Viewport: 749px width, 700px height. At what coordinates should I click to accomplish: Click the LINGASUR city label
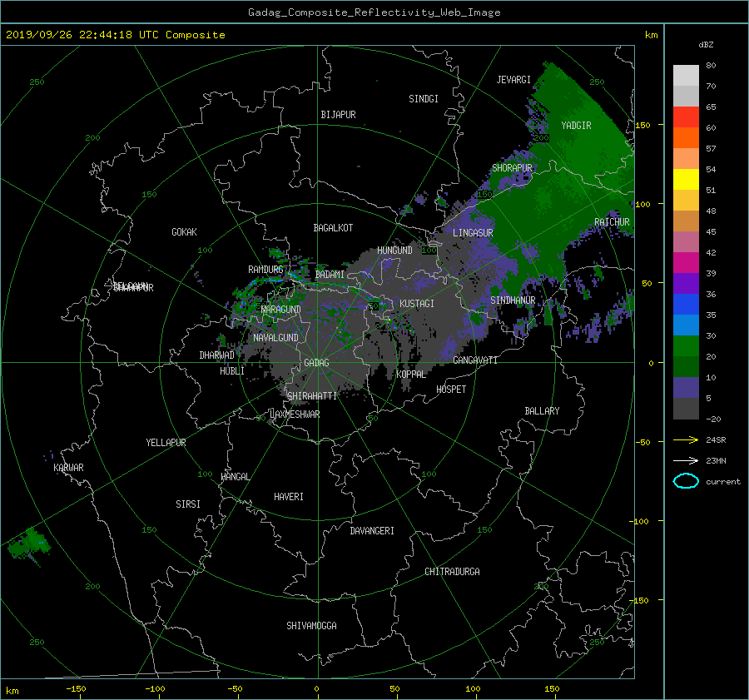[473, 233]
